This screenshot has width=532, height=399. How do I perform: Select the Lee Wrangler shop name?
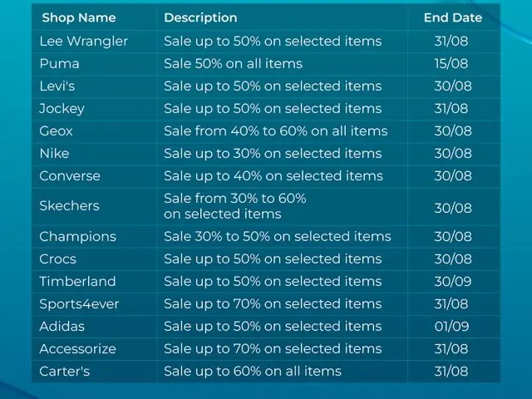coord(84,41)
